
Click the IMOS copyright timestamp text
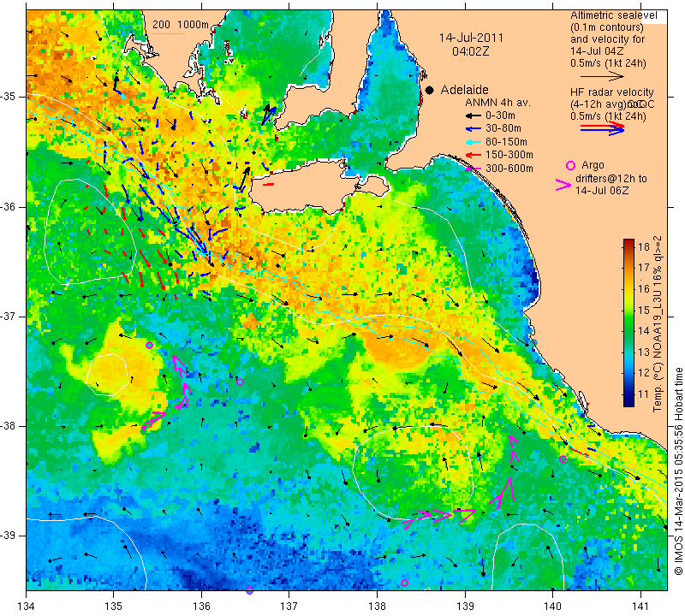(678, 471)
